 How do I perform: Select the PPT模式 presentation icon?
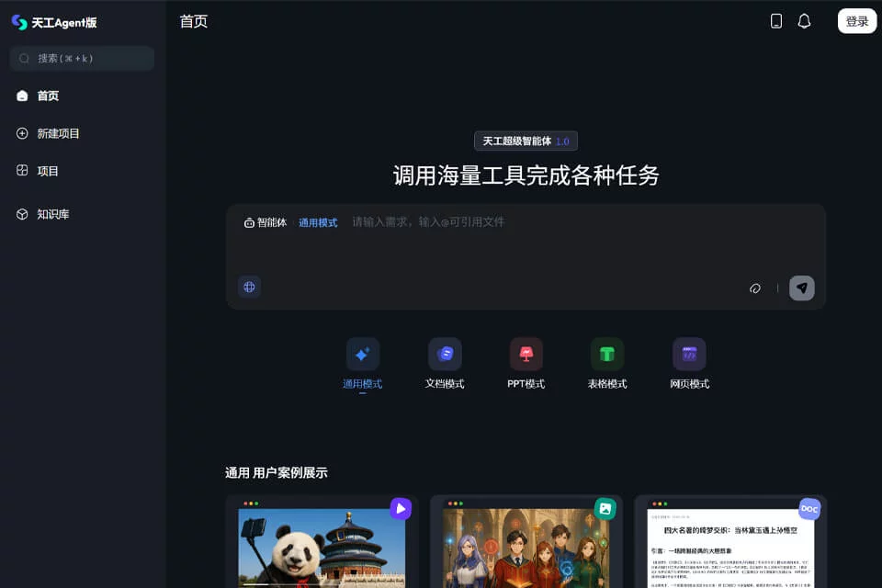[x=526, y=354]
